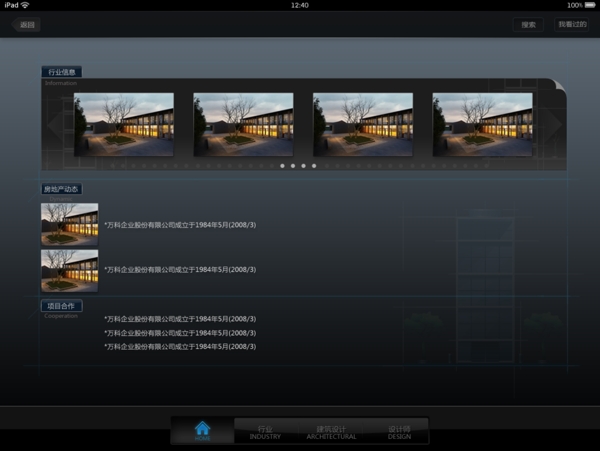Select the fourth bright page dot
The image size is (600, 451).
(x=314, y=166)
